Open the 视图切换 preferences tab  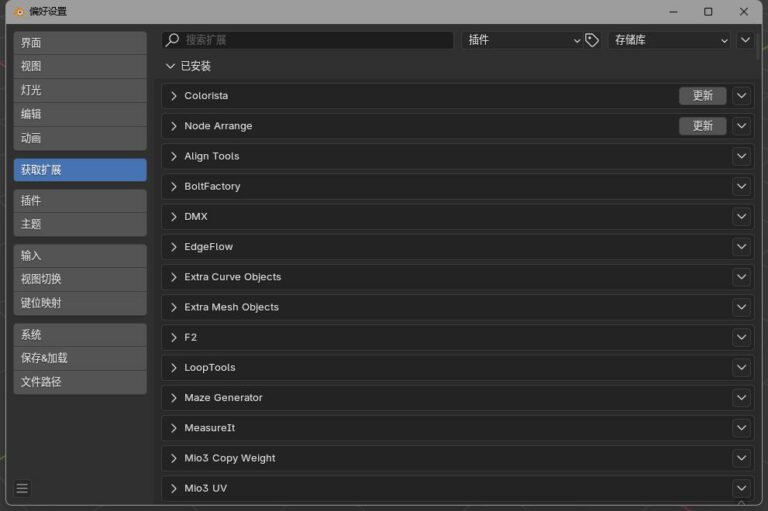[x=80, y=279]
